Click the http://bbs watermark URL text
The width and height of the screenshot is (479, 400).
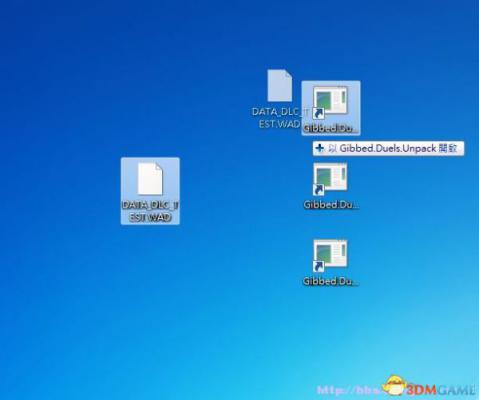(x=348, y=390)
